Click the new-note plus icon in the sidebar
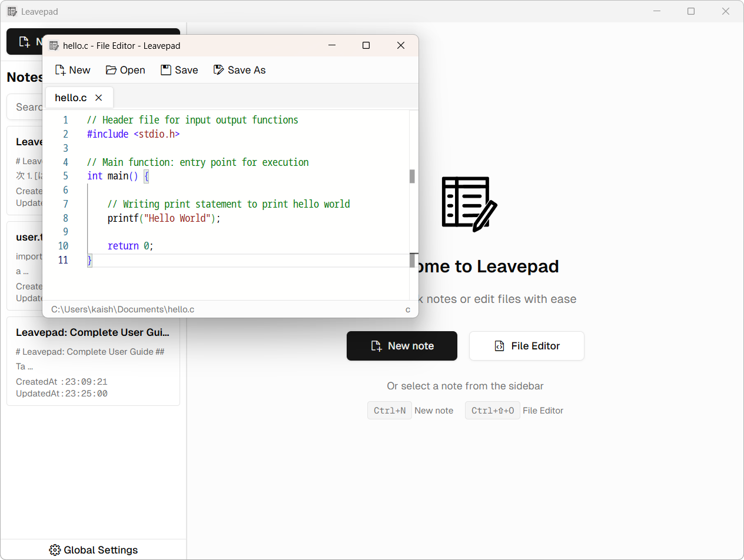 pos(25,41)
